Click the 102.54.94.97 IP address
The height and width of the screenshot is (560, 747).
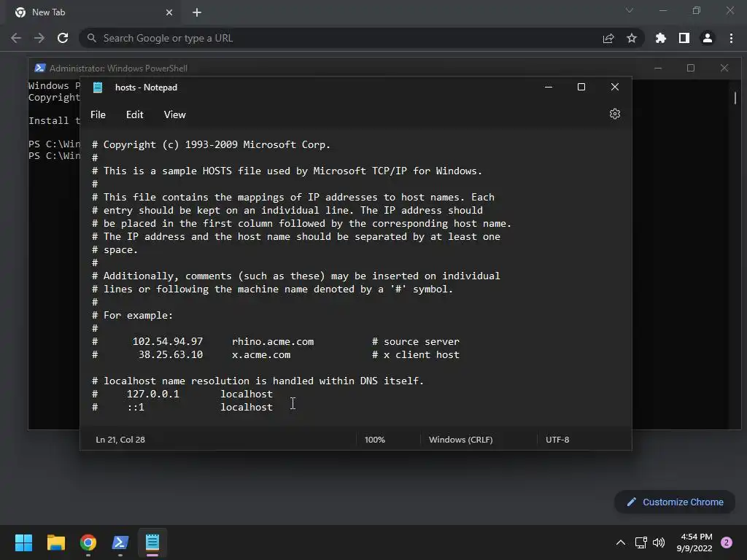pyautogui.click(x=168, y=342)
